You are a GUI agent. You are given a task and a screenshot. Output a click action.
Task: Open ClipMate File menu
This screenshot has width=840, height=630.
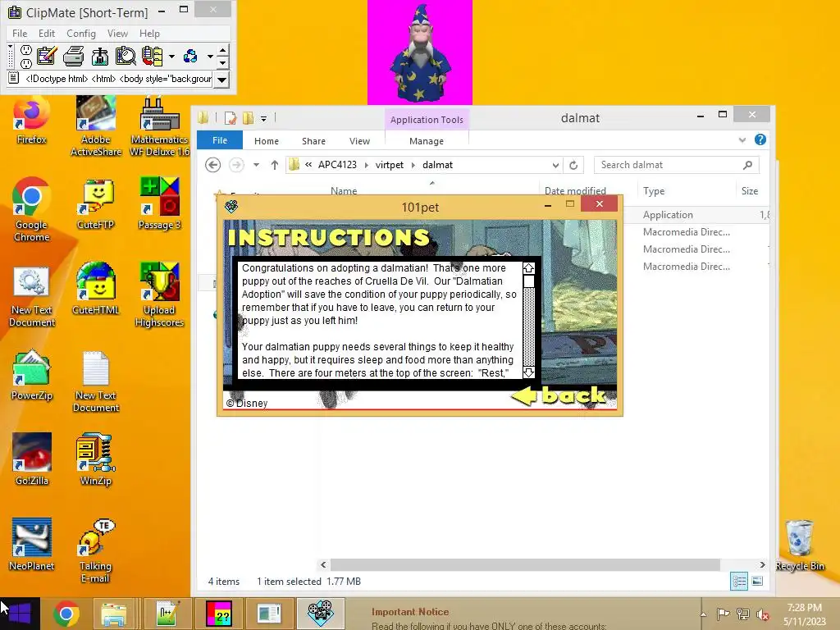[x=20, y=33]
